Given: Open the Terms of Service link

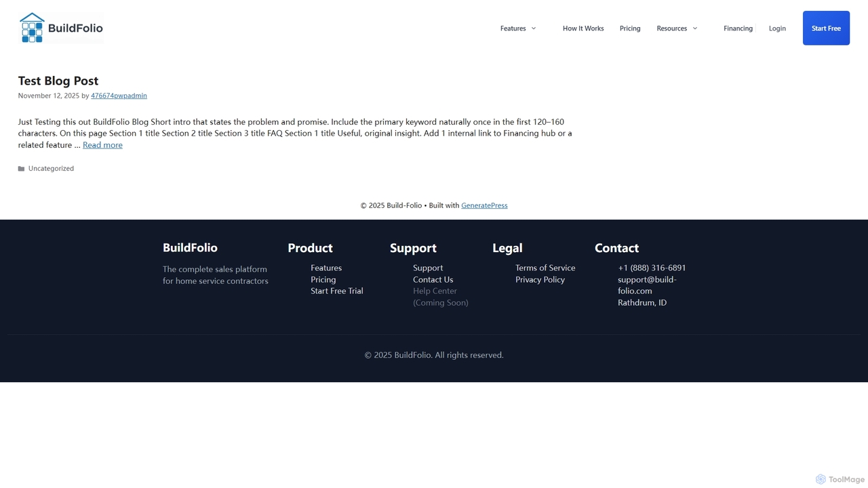Looking at the screenshot, I should click(545, 268).
